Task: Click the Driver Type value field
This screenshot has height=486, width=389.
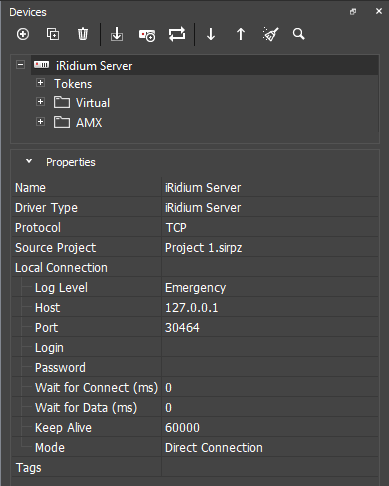Action: click(x=270, y=207)
